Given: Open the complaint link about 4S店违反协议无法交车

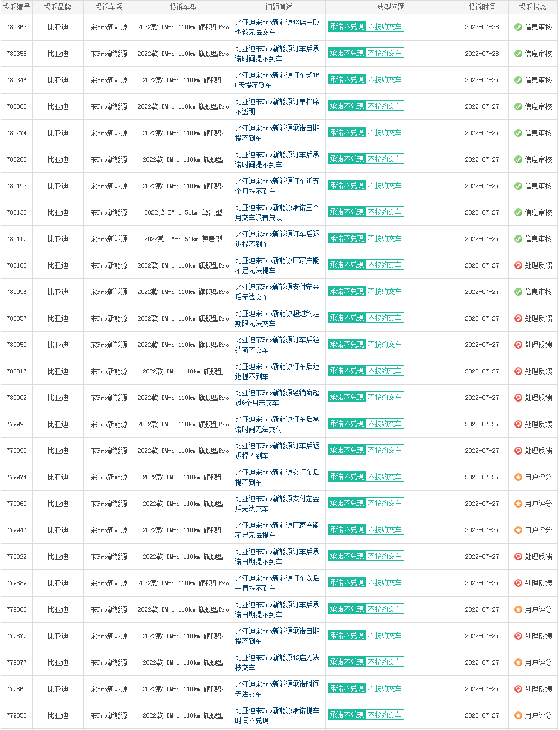Looking at the screenshot, I should 277,27.
